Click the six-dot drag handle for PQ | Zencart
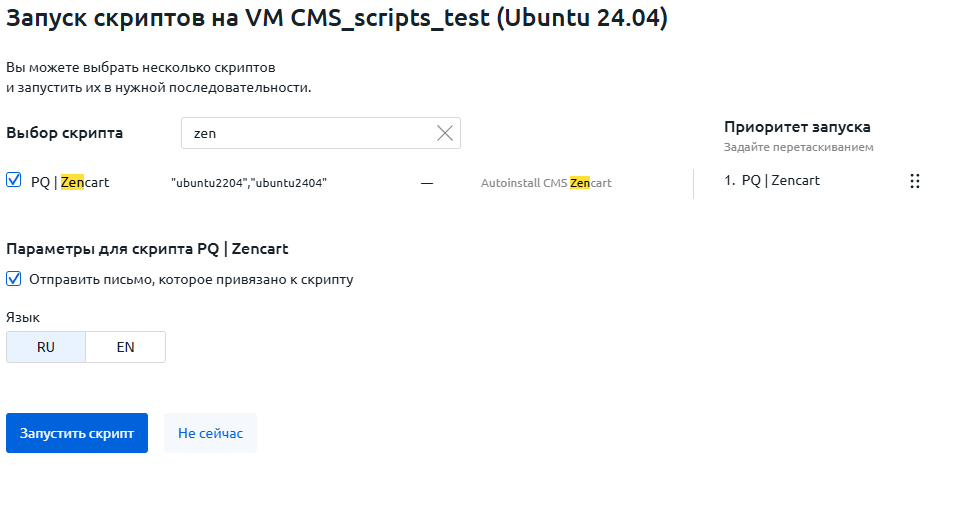 (915, 181)
